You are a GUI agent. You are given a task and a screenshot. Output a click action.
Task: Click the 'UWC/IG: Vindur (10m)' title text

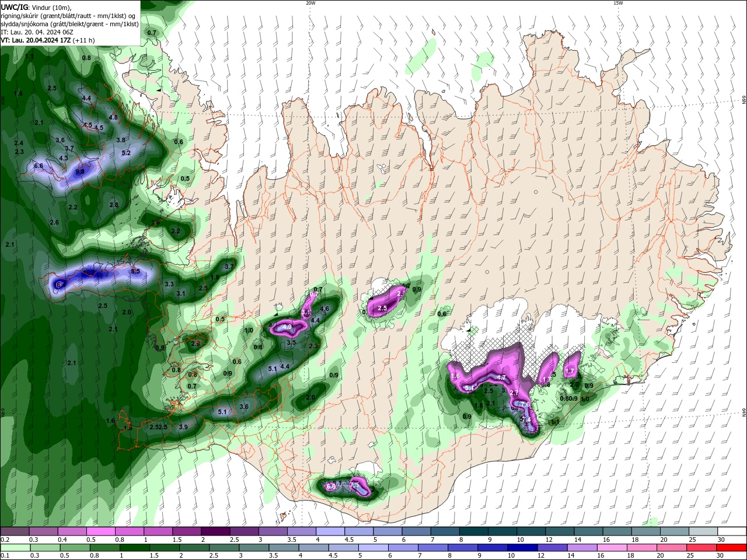pos(36,7)
